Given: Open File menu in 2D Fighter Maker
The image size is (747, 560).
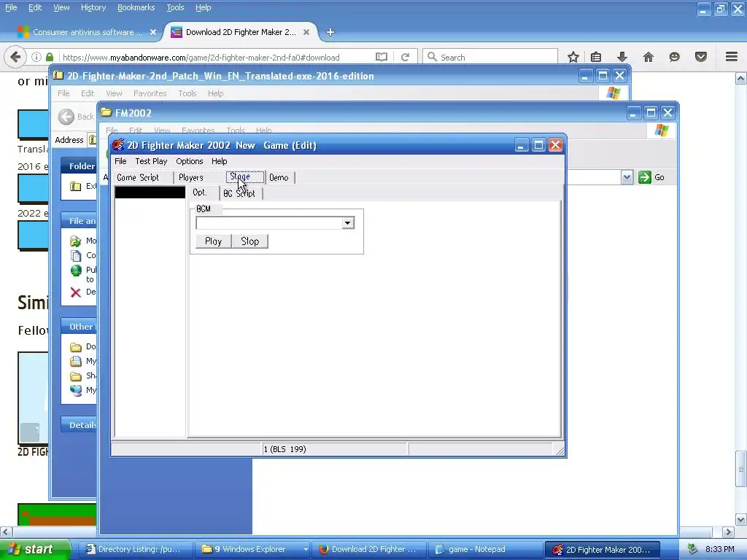Looking at the screenshot, I should pyautogui.click(x=120, y=161).
